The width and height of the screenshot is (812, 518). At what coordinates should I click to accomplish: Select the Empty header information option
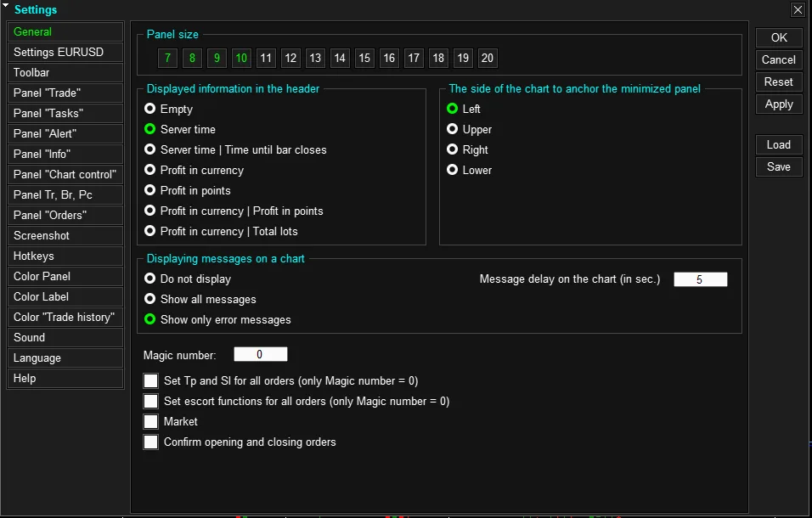pyautogui.click(x=150, y=110)
